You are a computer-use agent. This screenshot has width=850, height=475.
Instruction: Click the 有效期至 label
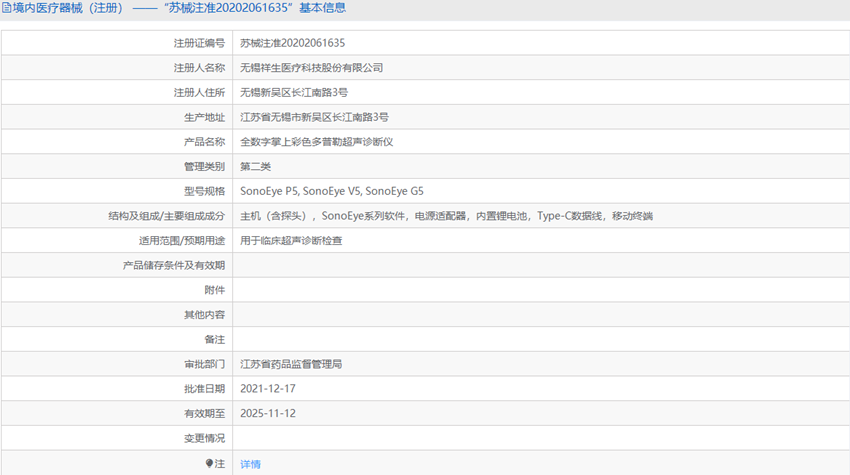point(204,414)
